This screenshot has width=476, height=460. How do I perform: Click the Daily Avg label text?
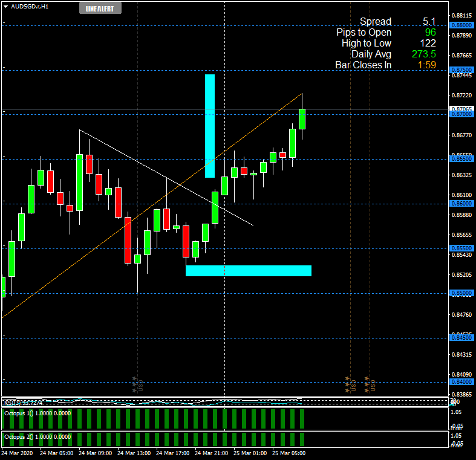(x=371, y=54)
